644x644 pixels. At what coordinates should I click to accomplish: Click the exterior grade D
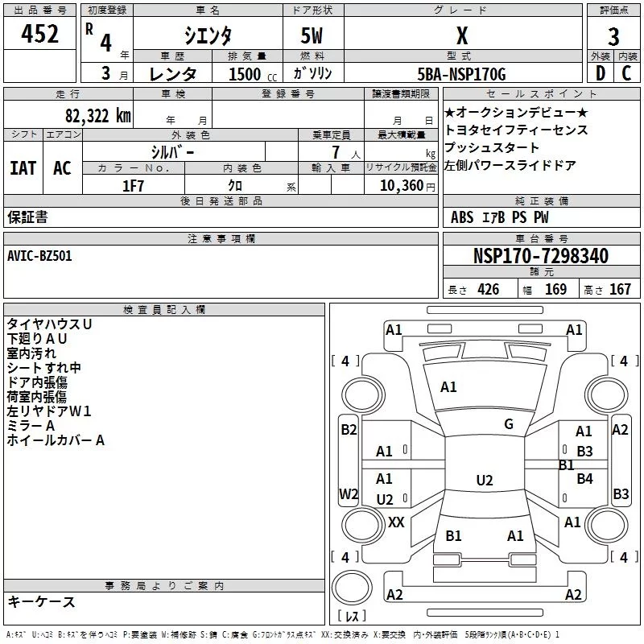600,73
